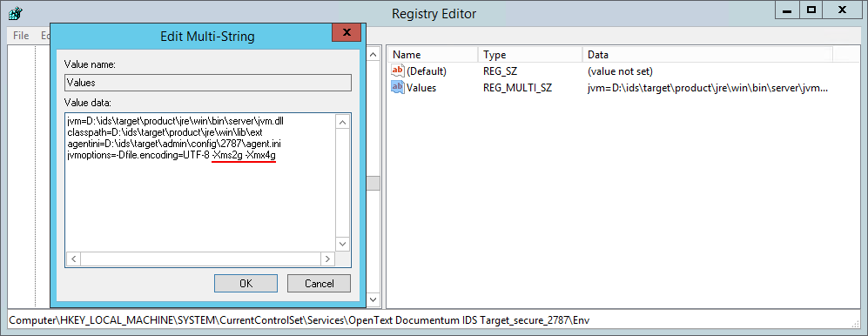Viewport: 868px width, 336px height.
Task: Click the REG_MULTI_SZ type cell
Action: 517,87
